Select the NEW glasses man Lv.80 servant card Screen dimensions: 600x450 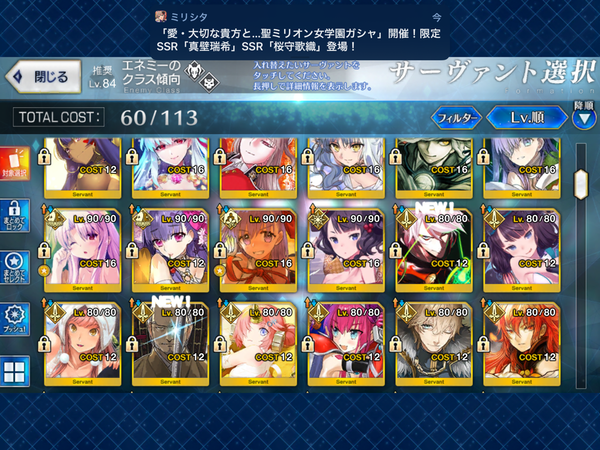click(x=170, y=343)
